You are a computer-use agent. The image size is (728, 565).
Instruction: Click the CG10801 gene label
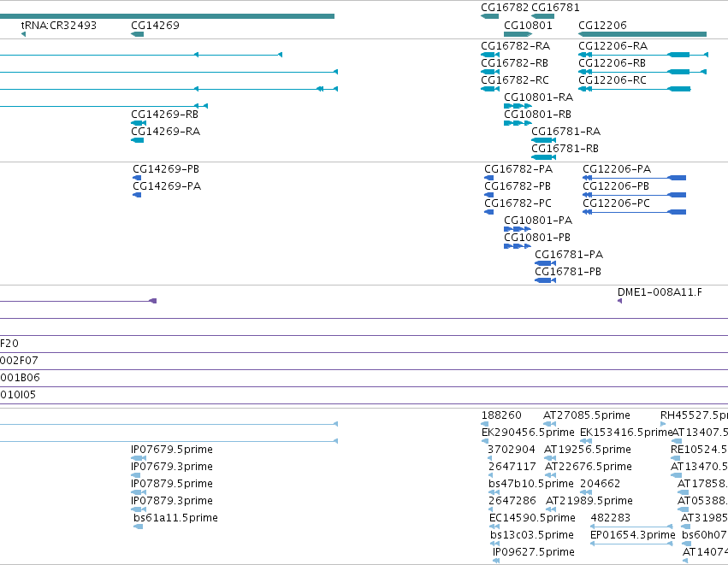pyautogui.click(x=528, y=26)
